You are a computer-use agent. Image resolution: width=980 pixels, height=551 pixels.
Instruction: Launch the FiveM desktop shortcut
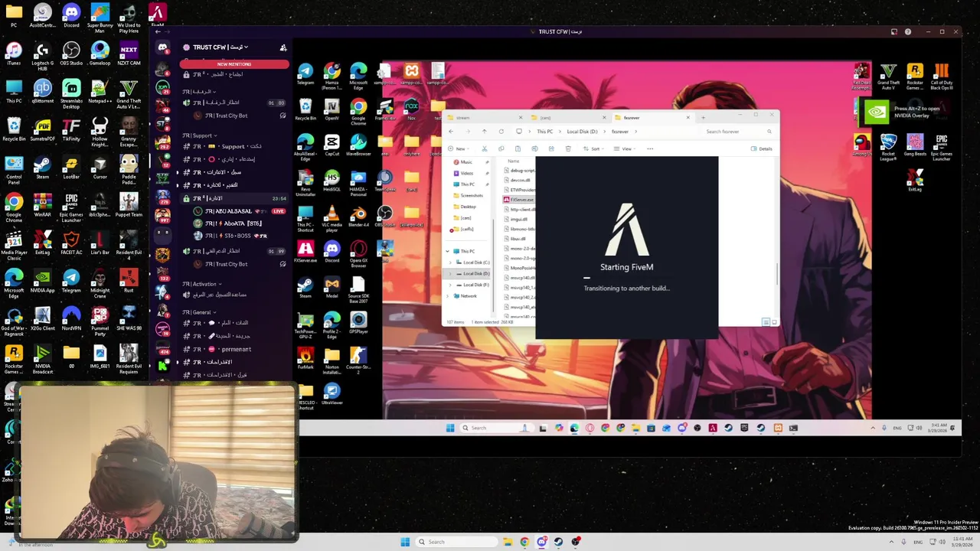coord(157,15)
